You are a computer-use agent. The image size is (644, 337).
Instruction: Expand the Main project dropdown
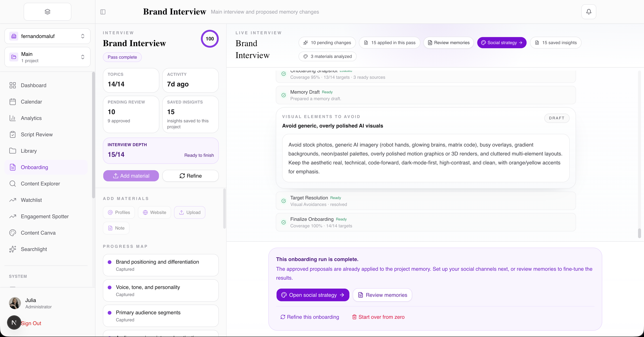point(48,57)
